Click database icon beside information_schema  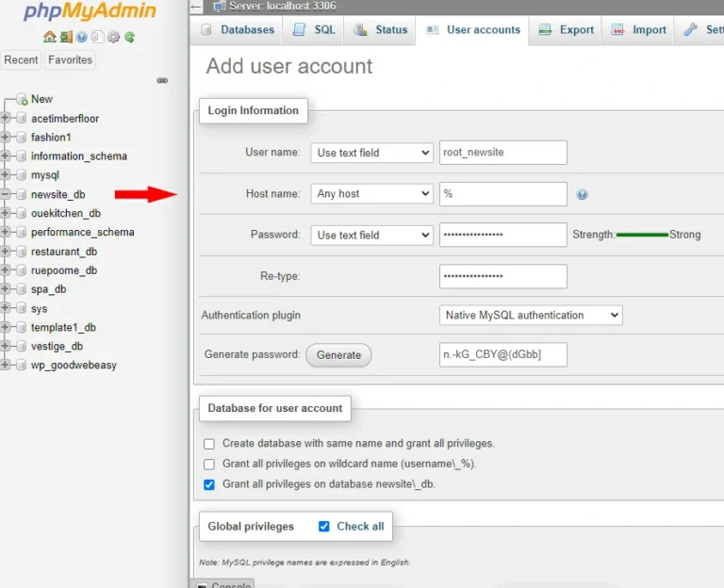click(x=22, y=156)
